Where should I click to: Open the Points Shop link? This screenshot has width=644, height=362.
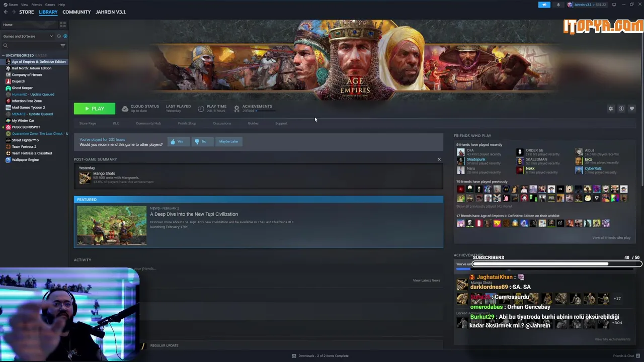click(187, 123)
